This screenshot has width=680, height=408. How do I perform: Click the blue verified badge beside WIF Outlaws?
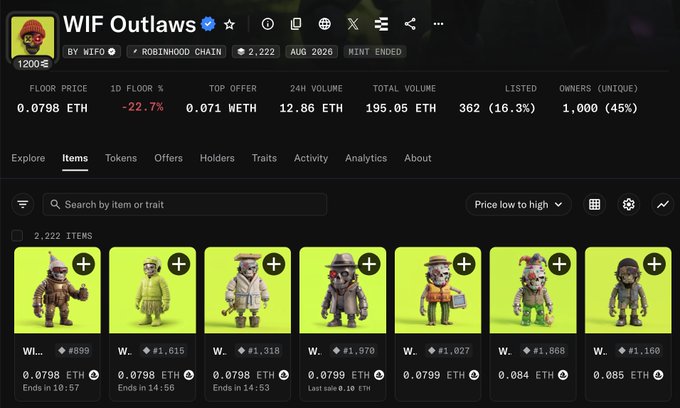[208, 24]
